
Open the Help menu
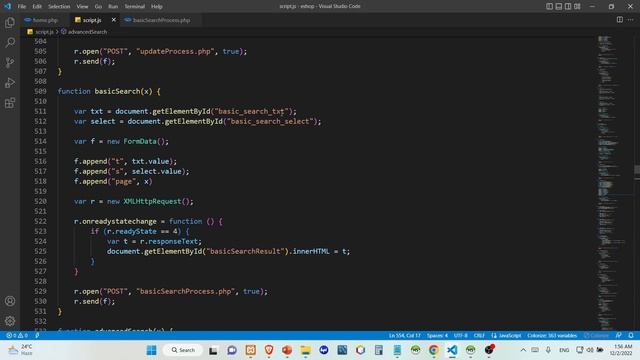point(157,7)
